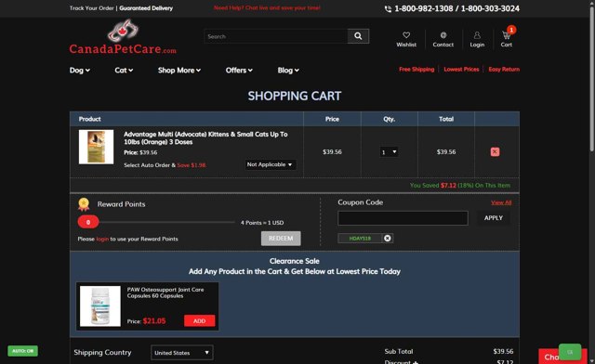
Task: Expand the Blog menu
Action: click(288, 71)
